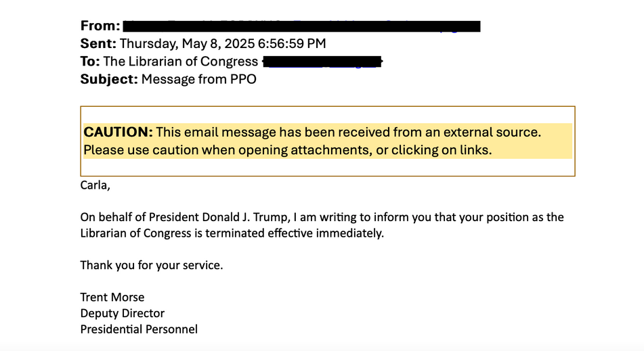Click the signature name Trent Morse

(x=112, y=297)
